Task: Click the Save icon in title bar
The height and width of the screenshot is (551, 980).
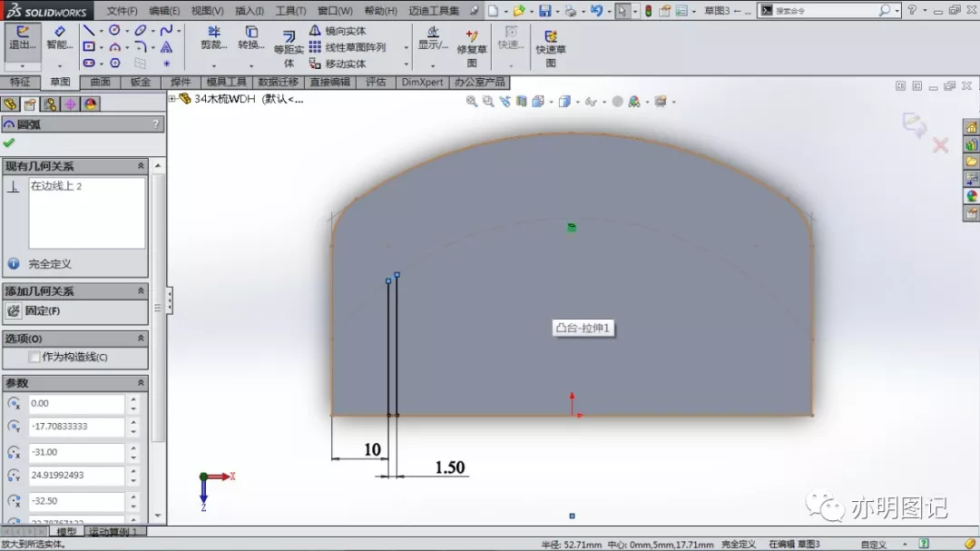Action: point(545,11)
